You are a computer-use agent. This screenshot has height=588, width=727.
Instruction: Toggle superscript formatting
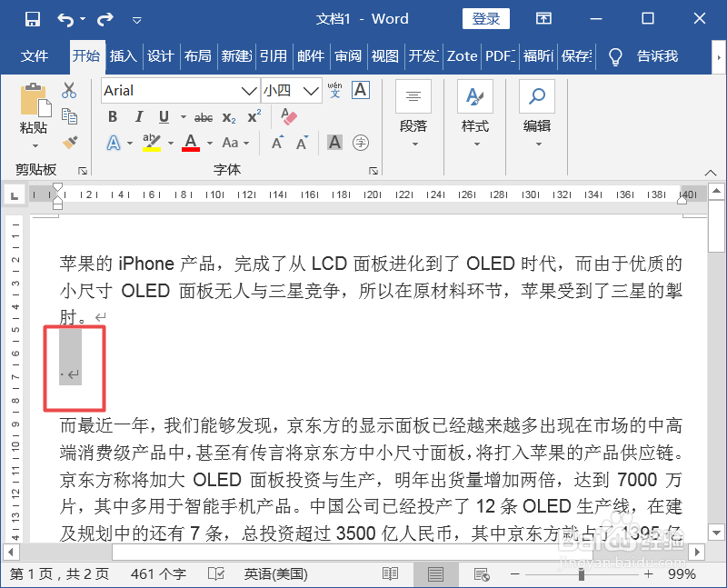pos(254,116)
